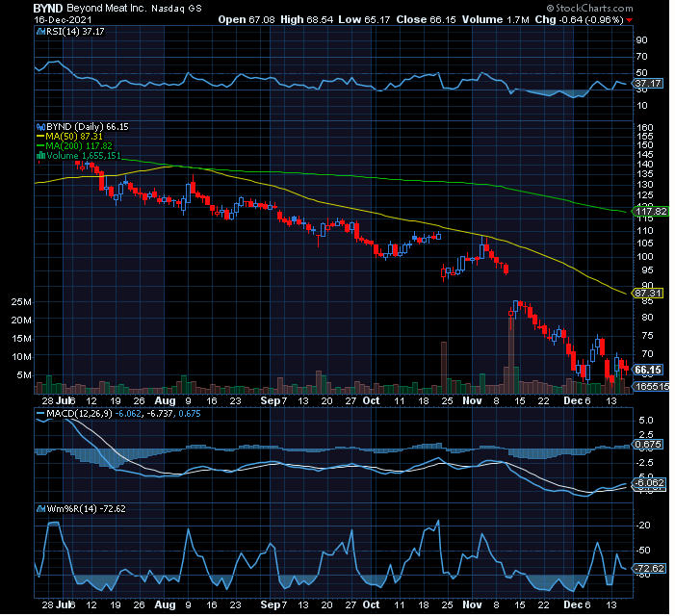Click the red down-arrow change indicator
The height and width of the screenshot is (616, 675).
pos(630,20)
